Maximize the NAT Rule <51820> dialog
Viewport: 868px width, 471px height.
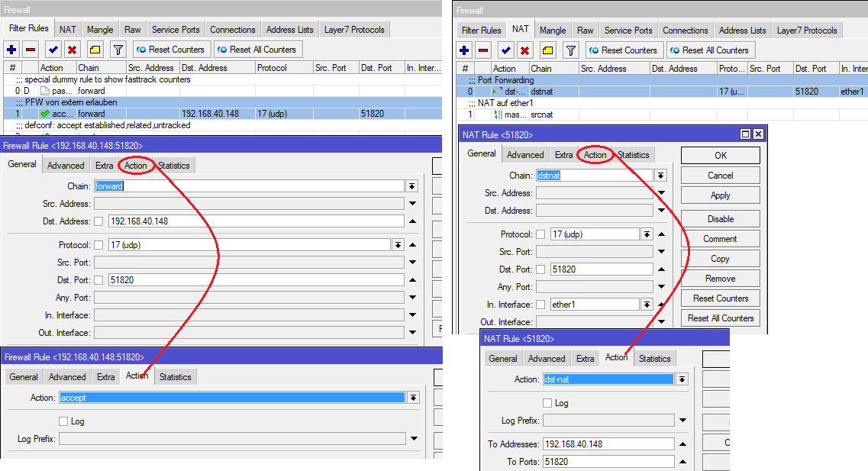pyautogui.click(x=746, y=134)
